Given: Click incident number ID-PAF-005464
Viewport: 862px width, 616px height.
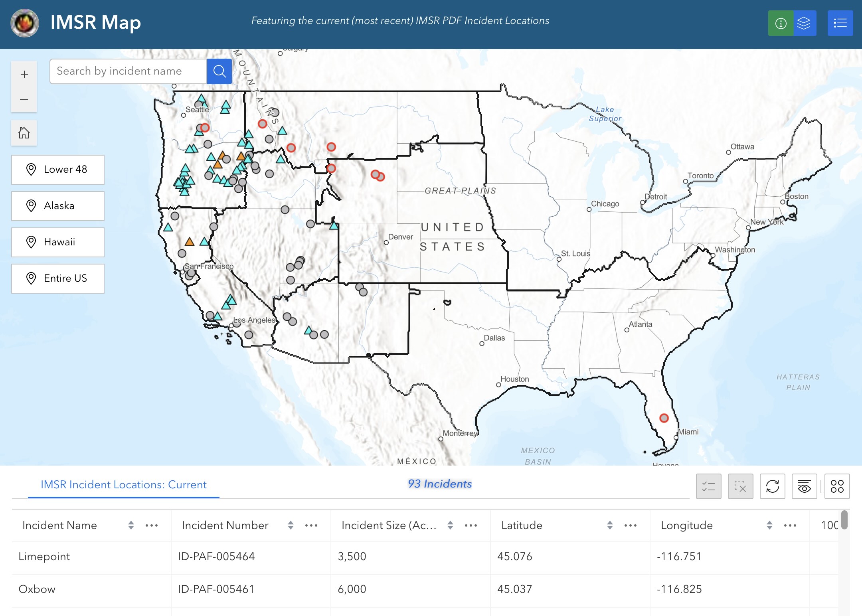Looking at the screenshot, I should [216, 557].
